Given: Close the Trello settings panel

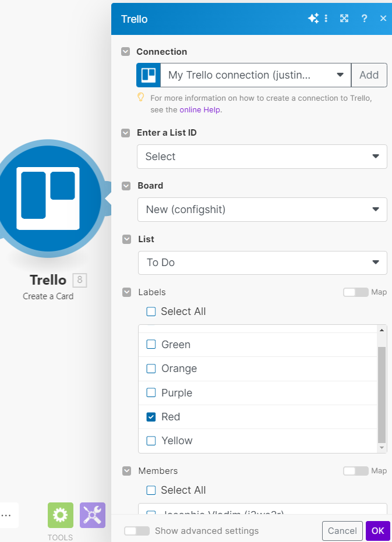Looking at the screenshot, I should coord(383,18).
